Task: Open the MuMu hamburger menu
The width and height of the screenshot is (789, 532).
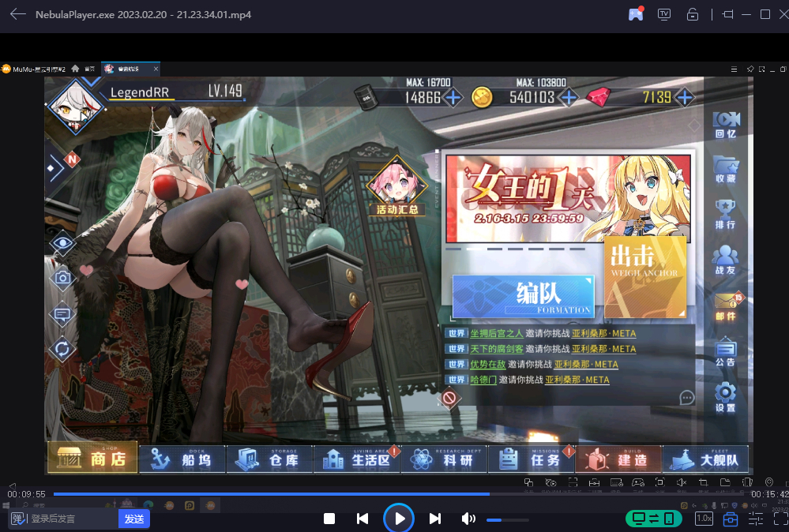Action: 735,69
